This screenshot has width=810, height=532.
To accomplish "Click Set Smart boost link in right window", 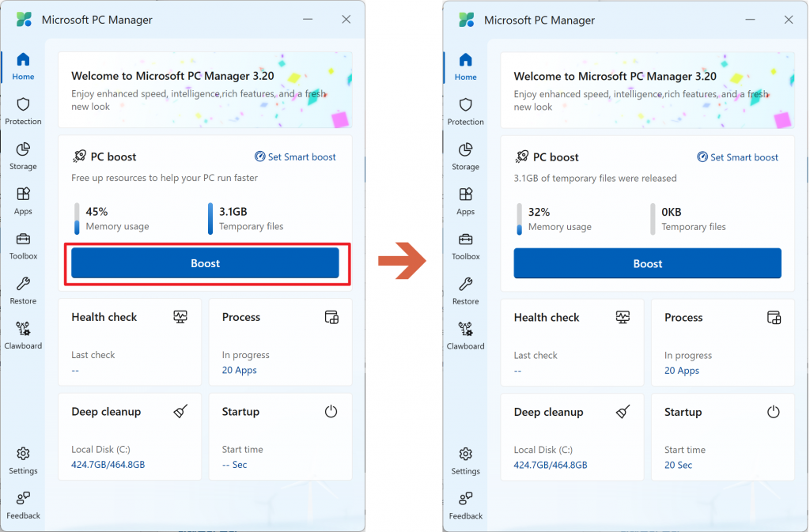I will coord(737,157).
